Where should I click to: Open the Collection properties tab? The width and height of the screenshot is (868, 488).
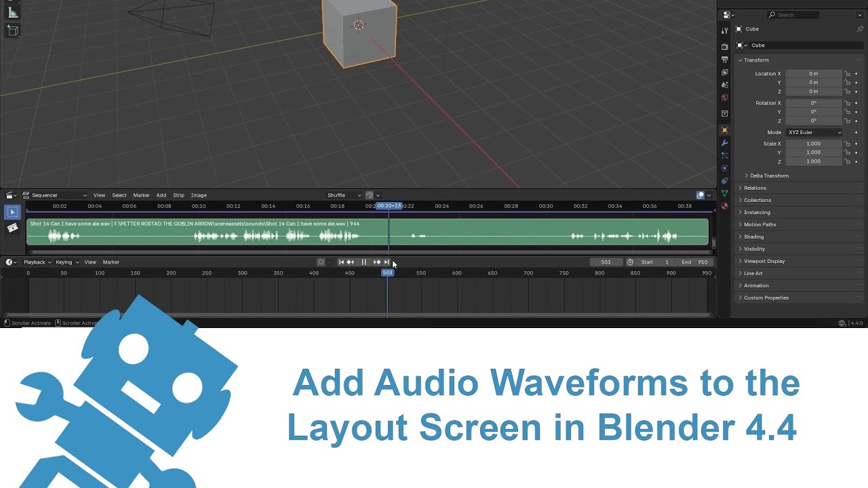tap(724, 113)
